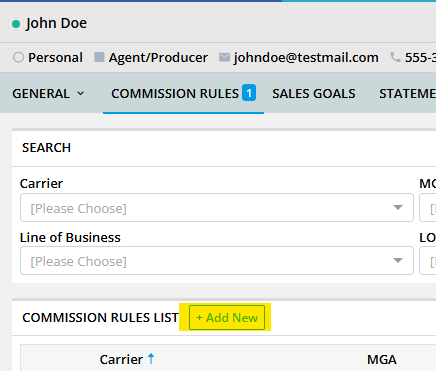Click the Carrier dropdown arrow

[398, 207]
